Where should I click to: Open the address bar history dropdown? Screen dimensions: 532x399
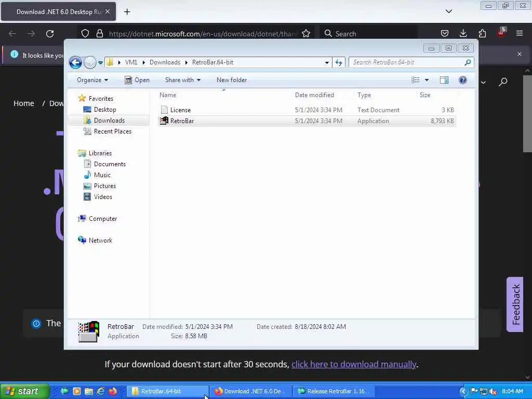(x=327, y=62)
